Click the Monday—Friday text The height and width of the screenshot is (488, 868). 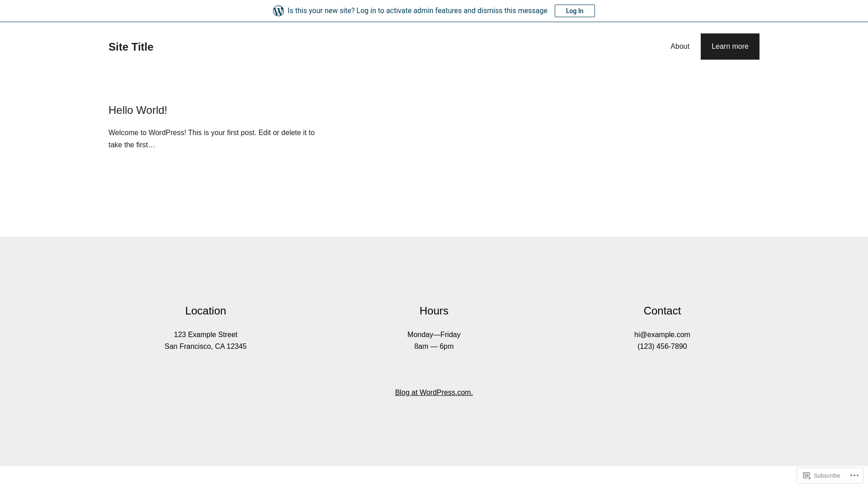[x=434, y=335]
